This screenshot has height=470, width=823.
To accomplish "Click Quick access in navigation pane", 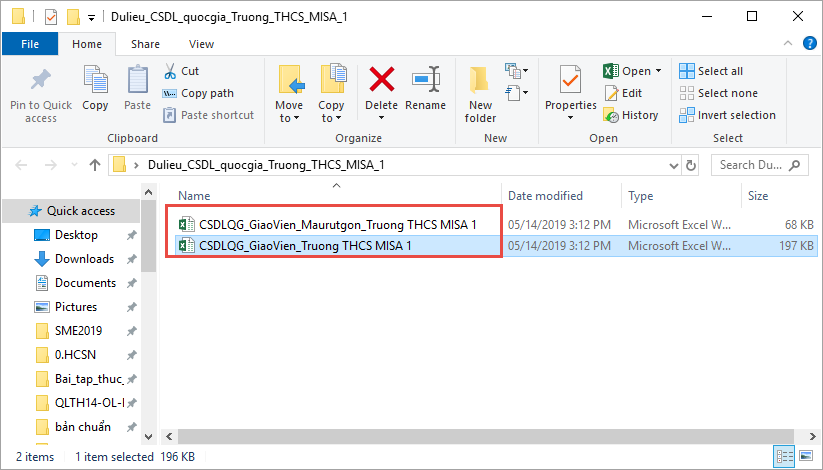I will coord(81,211).
